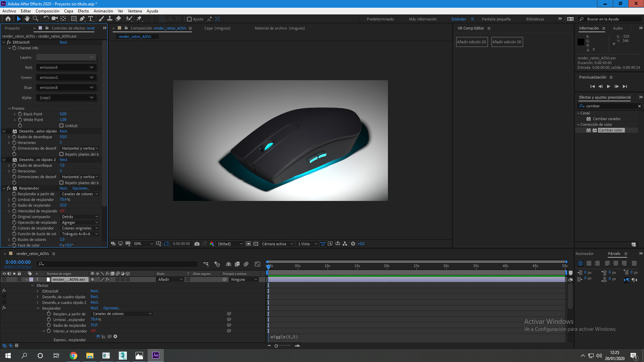Screen dimensions: 644x362
Task: Select the Rotate tool
Action: 46,19
